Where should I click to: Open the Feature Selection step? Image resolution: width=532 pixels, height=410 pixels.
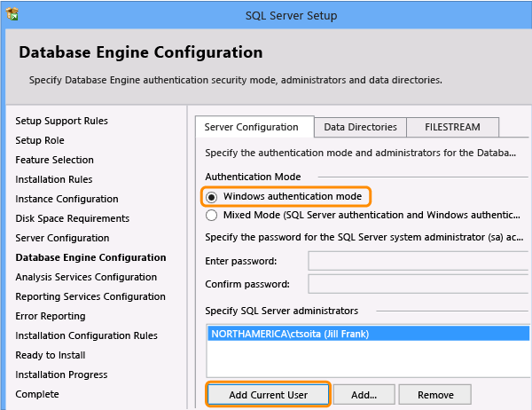click(x=54, y=160)
